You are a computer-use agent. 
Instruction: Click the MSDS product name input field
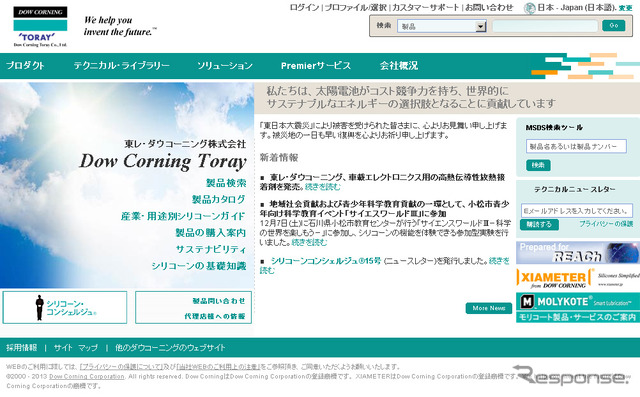[x=576, y=146]
